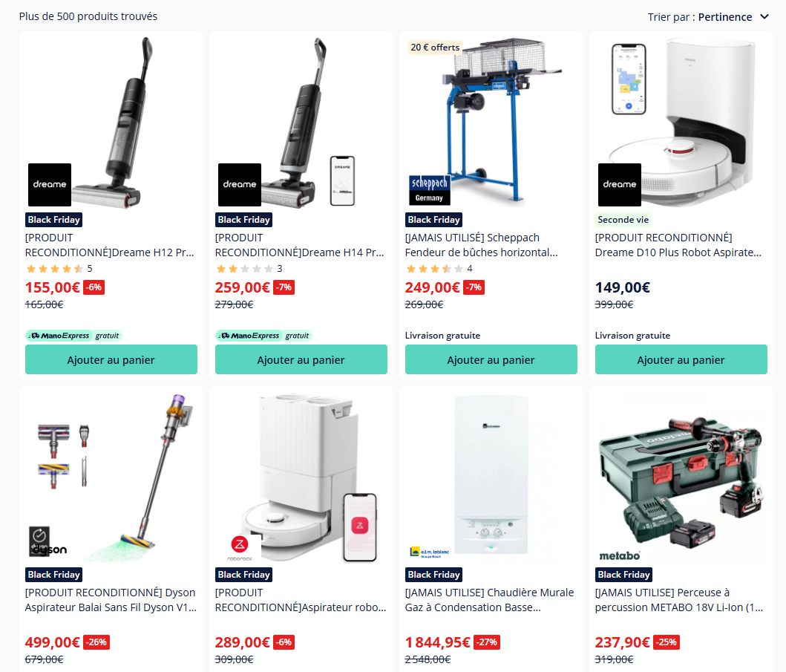Add Dreame H12 Pro to cart
The image size is (786, 672).
coord(111,359)
